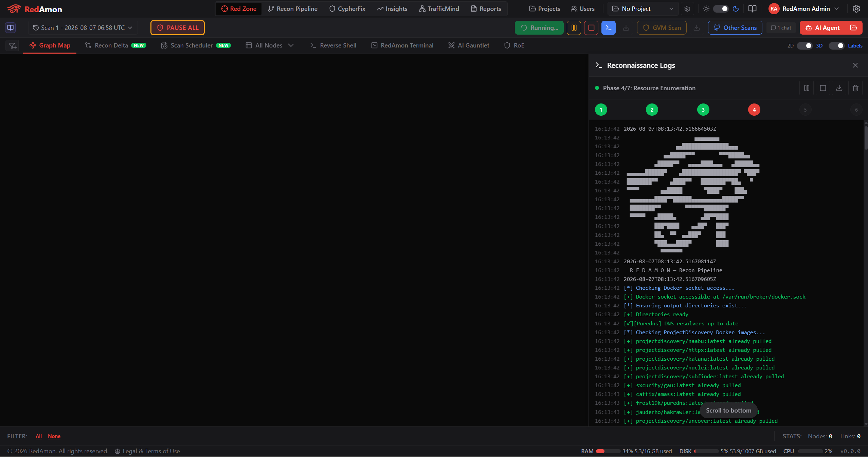Select phase step 1 circle
Image resolution: width=868 pixels, height=457 pixels.
pyautogui.click(x=601, y=110)
